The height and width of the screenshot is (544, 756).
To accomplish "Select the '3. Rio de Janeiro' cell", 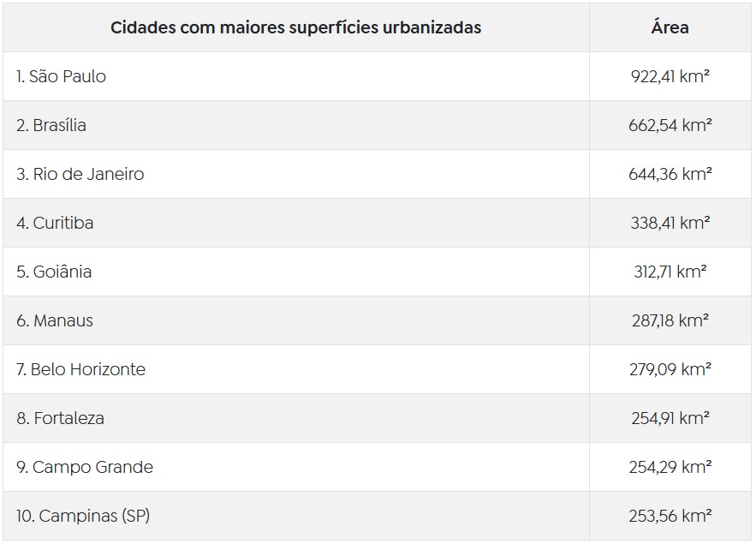I will point(296,174).
